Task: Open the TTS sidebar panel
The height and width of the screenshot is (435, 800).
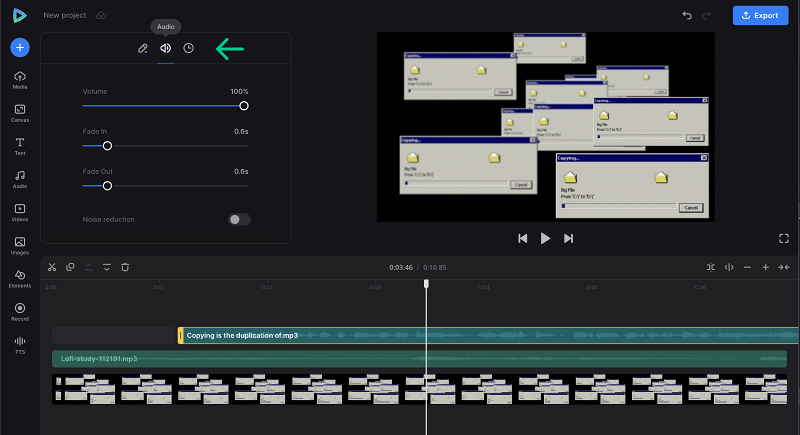Action: 20,345
